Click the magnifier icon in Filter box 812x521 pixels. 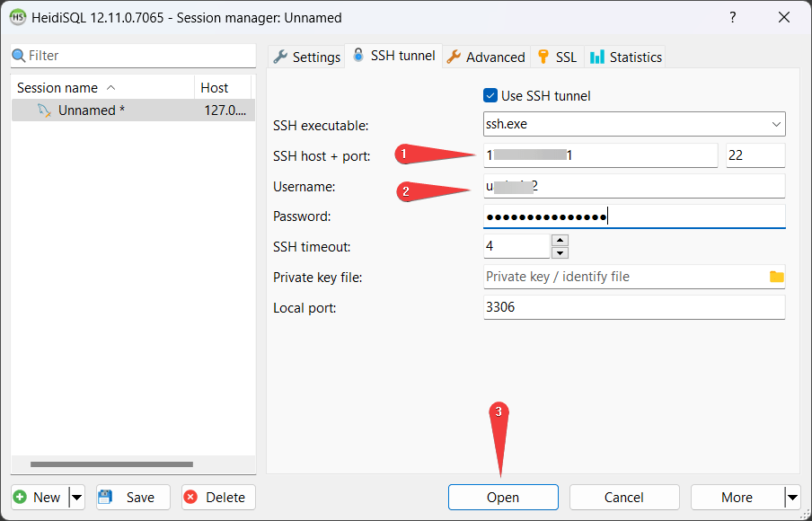19,56
